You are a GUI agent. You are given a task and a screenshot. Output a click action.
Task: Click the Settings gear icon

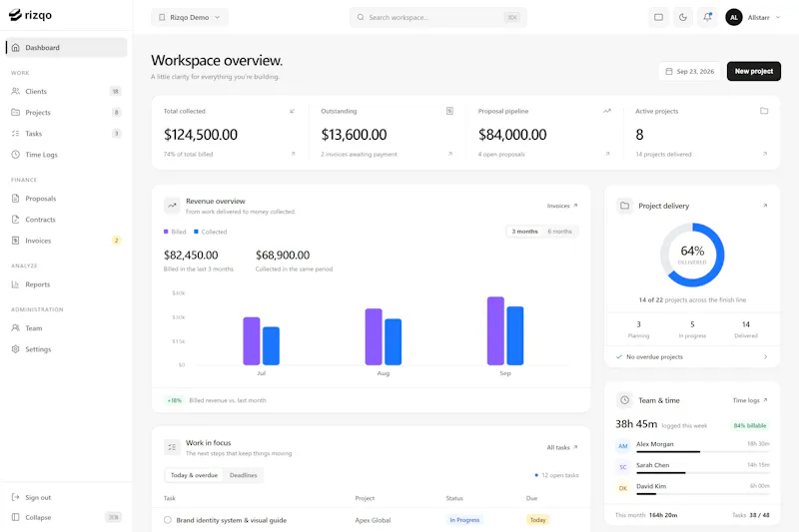pyautogui.click(x=15, y=349)
